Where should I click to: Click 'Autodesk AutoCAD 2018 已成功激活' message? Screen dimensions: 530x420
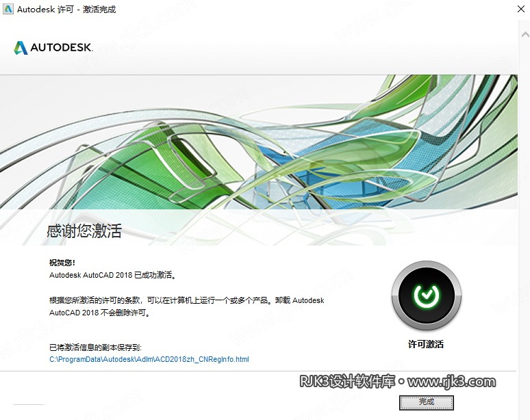[x=112, y=275]
